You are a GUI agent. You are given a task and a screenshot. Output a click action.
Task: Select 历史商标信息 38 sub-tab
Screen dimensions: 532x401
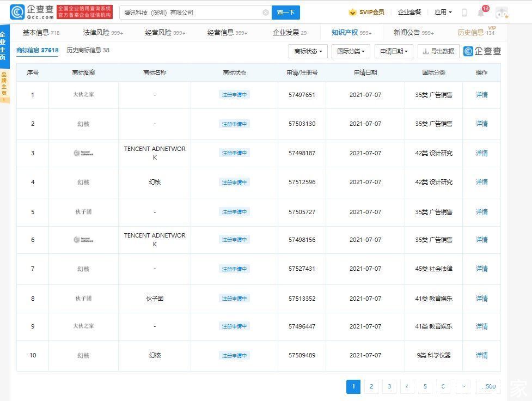[x=88, y=50]
